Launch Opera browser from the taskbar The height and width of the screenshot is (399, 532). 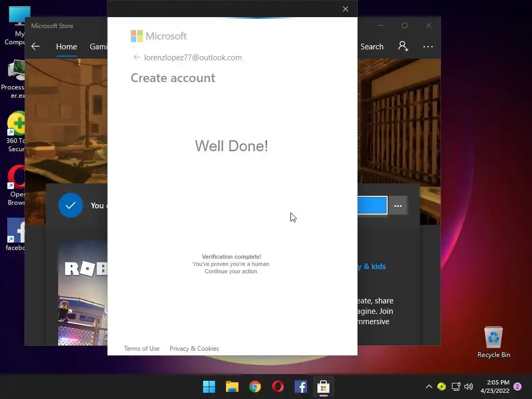tap(278, 387)
